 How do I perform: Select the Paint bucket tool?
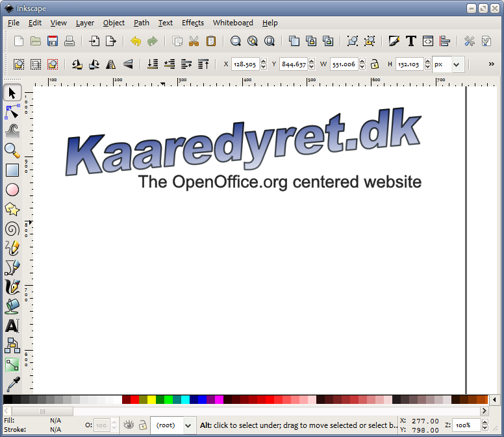point(12,306)
